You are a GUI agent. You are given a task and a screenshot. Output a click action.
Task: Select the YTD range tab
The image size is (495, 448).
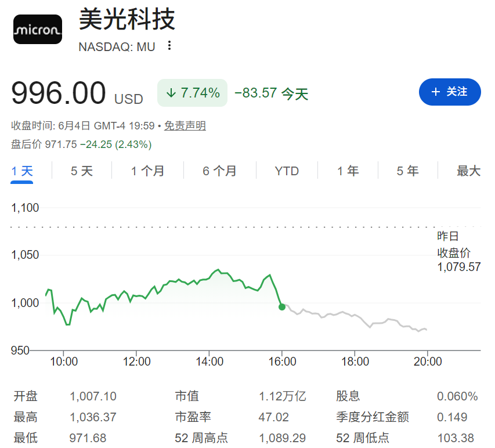coord(287,171)
